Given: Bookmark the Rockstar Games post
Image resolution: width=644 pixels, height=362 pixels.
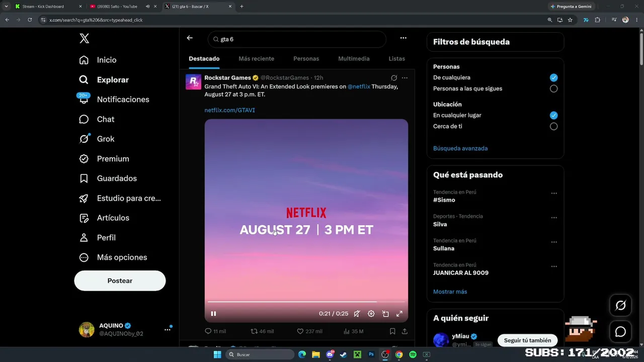Looking at the screenshot, I should click(392, 331).
